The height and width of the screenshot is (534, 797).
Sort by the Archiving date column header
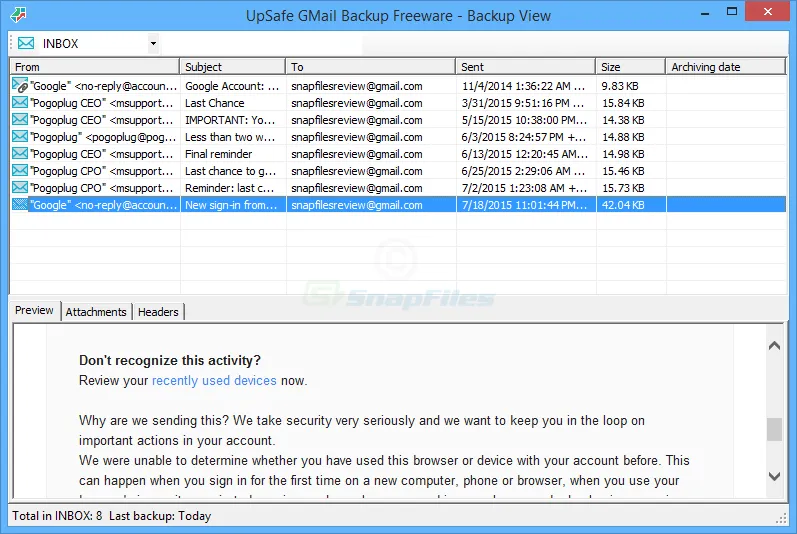(726, 67)
